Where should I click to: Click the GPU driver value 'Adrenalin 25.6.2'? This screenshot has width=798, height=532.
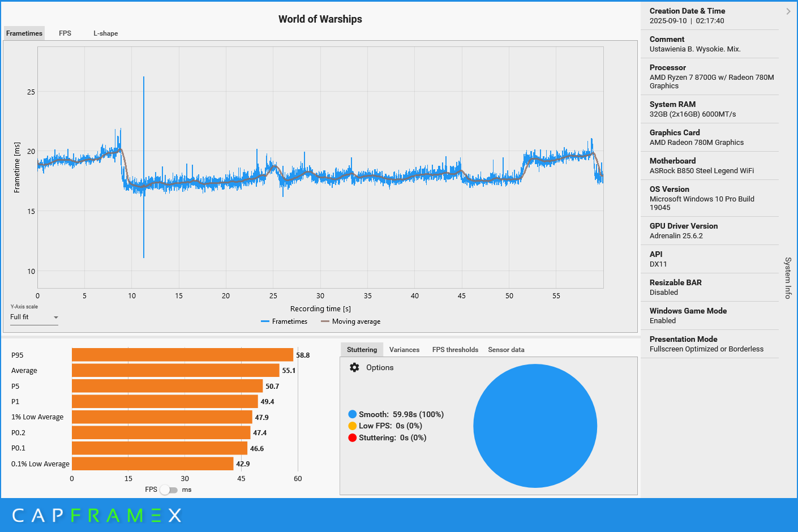point(676,236)
